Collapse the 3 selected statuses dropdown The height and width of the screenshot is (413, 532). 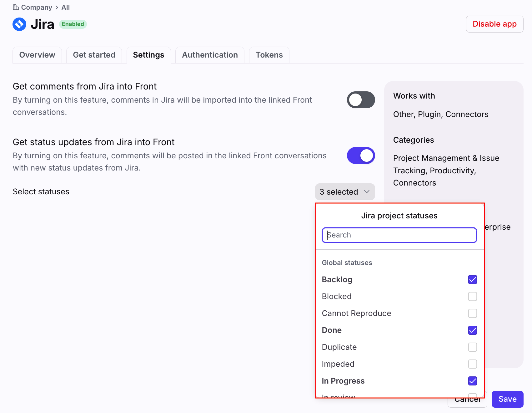(345, 192)
